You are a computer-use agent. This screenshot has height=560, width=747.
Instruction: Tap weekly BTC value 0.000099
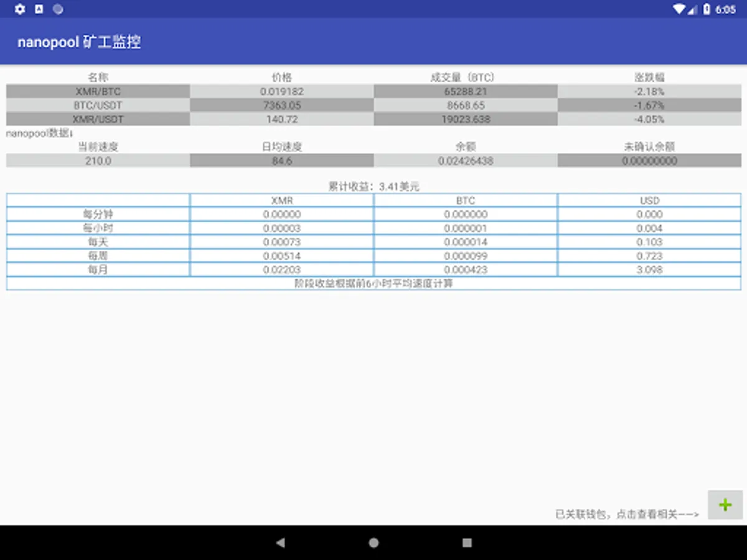[x=466, y=256]
